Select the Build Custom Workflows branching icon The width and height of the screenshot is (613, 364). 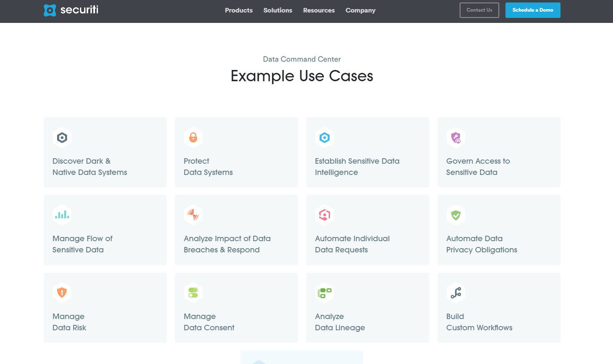tap(455, 292)
